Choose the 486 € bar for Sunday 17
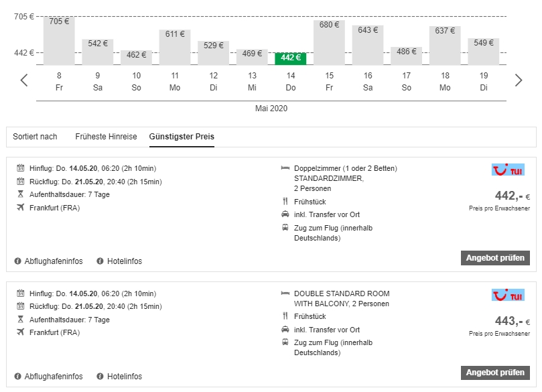The image size is (542, 392). [x=407, y=56]
